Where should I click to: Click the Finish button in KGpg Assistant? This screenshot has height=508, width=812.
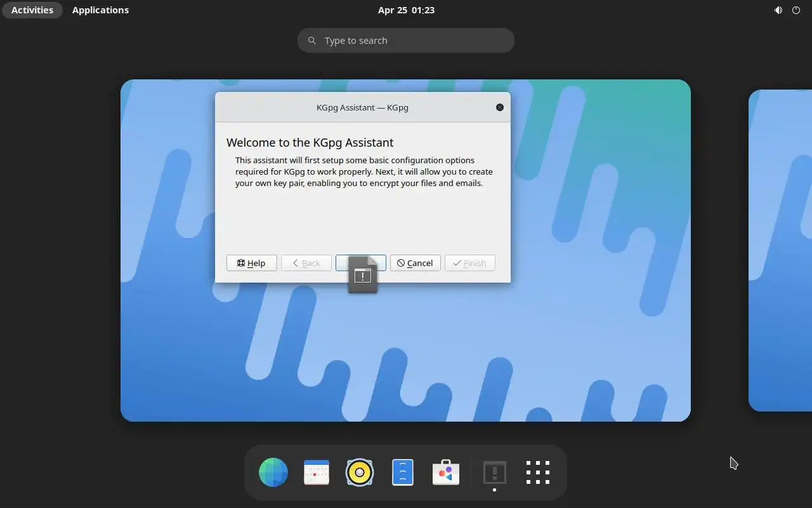click(x=469, y=263)
